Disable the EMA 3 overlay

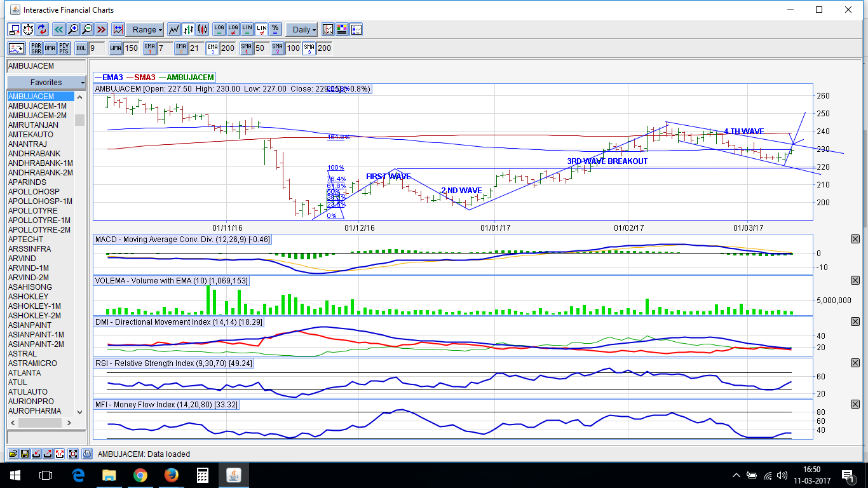212,48
